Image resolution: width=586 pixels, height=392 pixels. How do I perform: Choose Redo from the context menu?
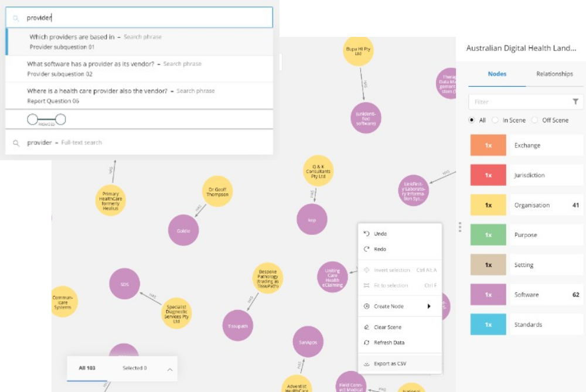coord(400,249)
